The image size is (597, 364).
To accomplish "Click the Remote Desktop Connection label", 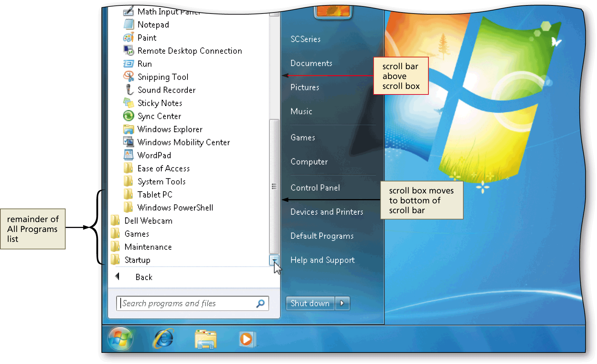I will [x=190, y=51].
